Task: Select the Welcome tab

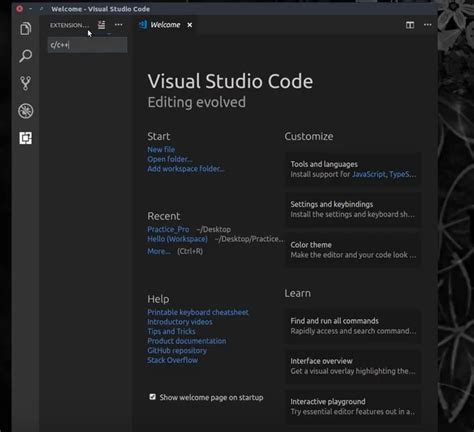Action: click(x=165, y=25)
